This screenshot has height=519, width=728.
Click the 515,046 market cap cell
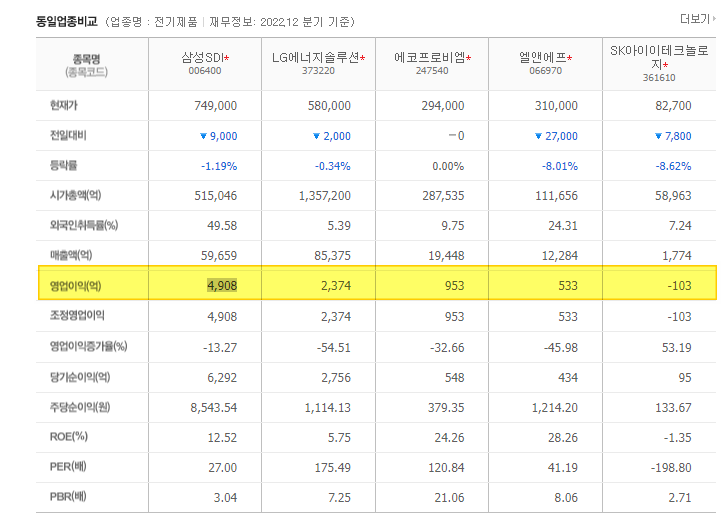pyautogui.click(x=215, y=196)
